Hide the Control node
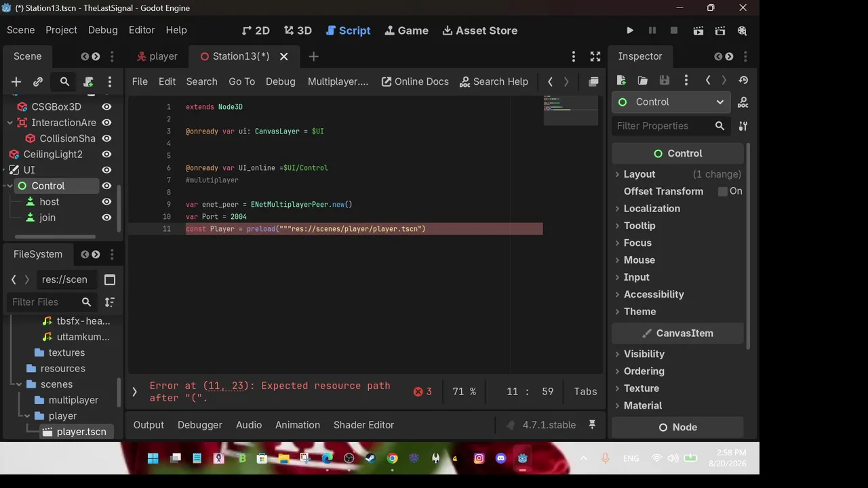The width and height of the screenshot is (868, 488). tap(106, 186)
